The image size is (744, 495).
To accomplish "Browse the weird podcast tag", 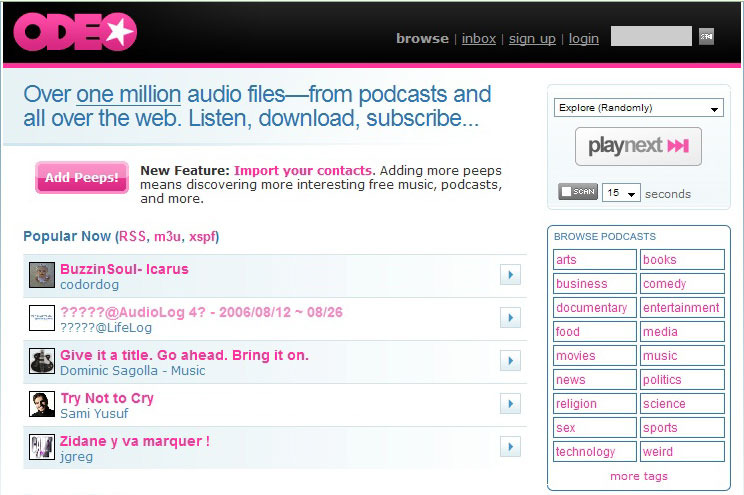I will [x=682, y=451].
